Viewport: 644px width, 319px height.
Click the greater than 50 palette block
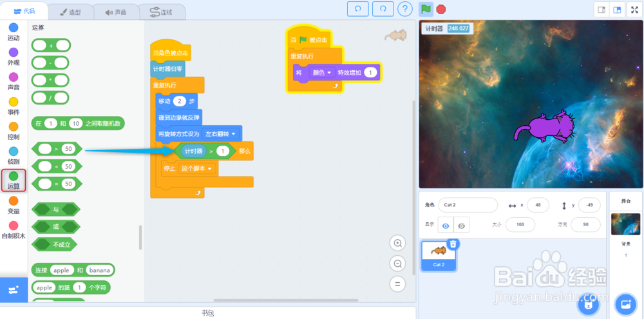pyautogui.click(x=57, y=149)
